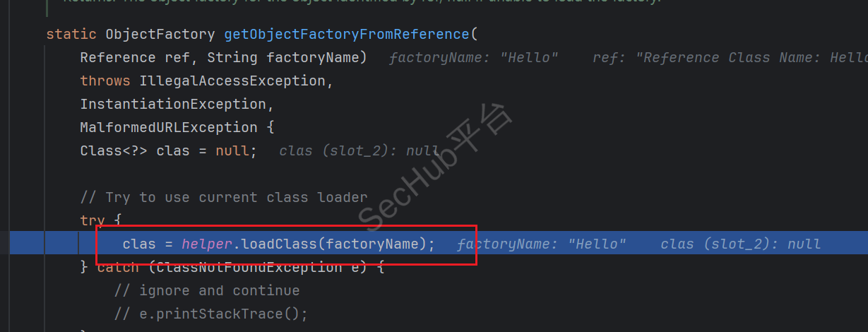
Task: Click the inline hint ref: "Reference Class Name
Action: click(x=730, y=57)
